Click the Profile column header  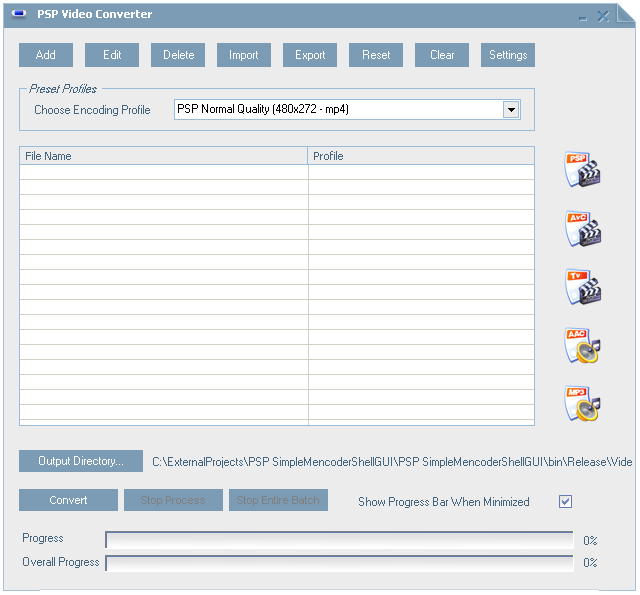coord(421,156)
